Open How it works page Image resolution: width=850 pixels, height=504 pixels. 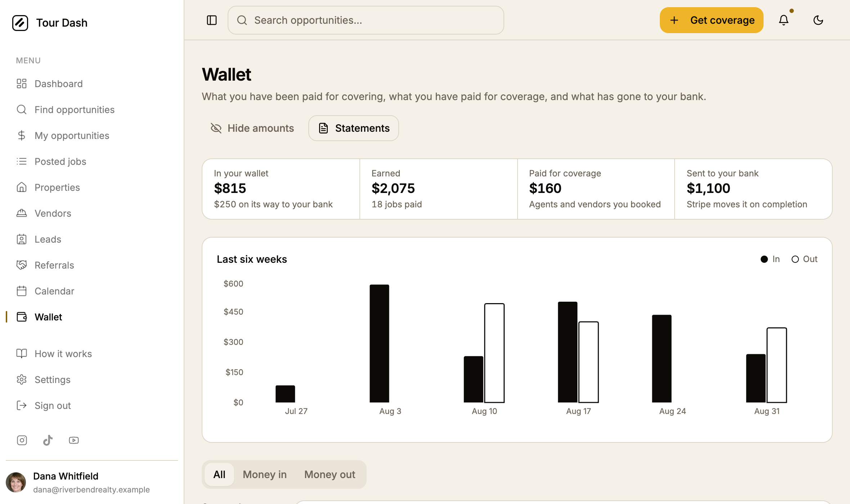click(92, 354)
